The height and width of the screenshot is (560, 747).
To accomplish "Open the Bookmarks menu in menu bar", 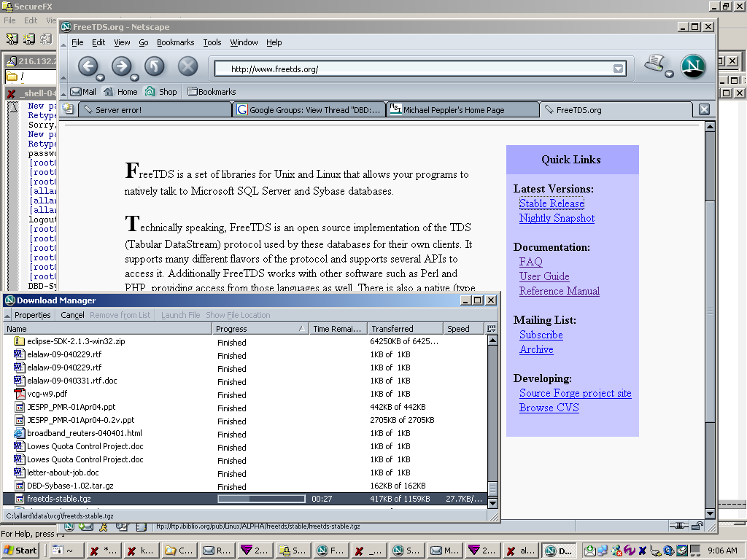I will (175, 42).
